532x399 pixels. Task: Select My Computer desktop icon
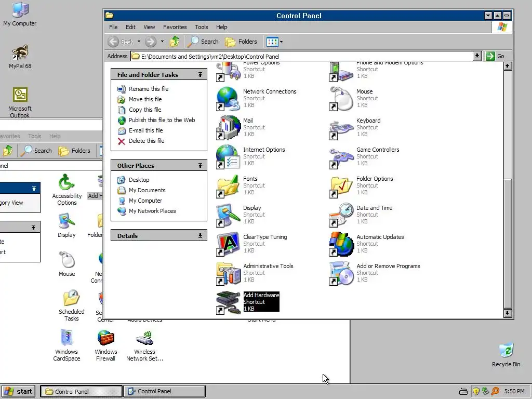(20, 15)
